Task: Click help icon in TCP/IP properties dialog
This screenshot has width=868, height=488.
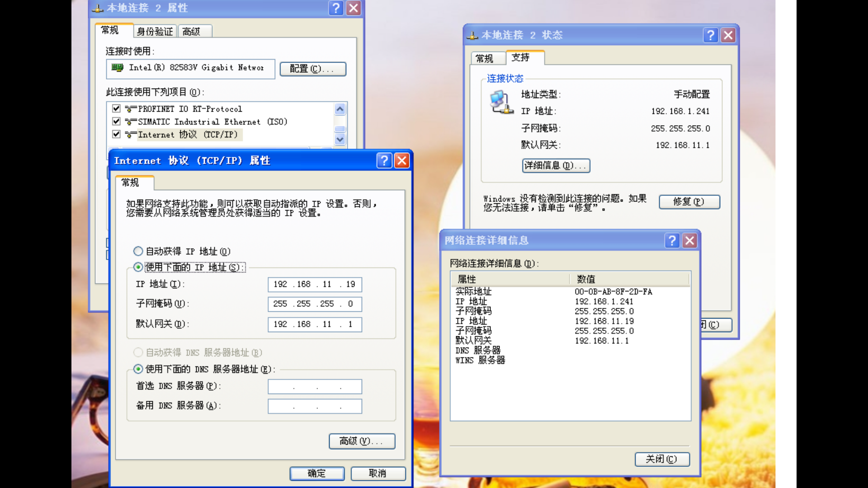Action: pos(384,160)
